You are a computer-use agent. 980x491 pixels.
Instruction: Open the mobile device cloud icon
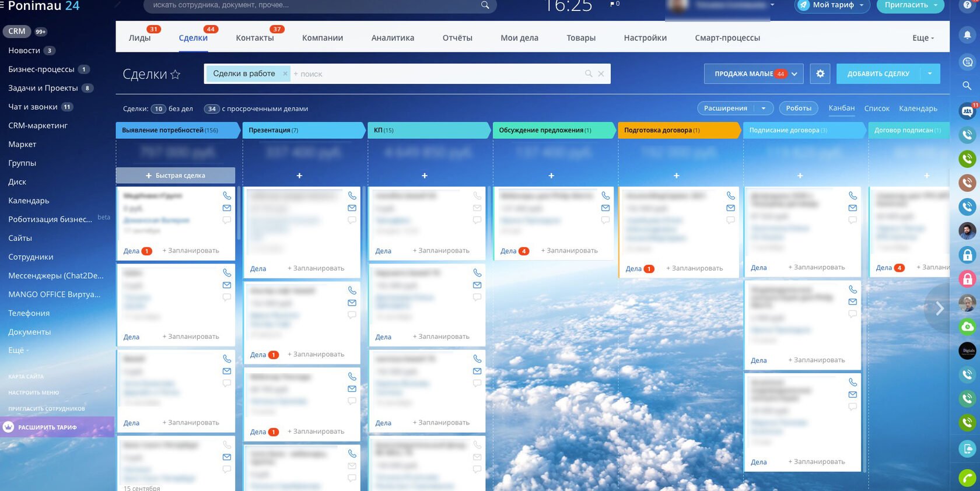click(967, 448)
